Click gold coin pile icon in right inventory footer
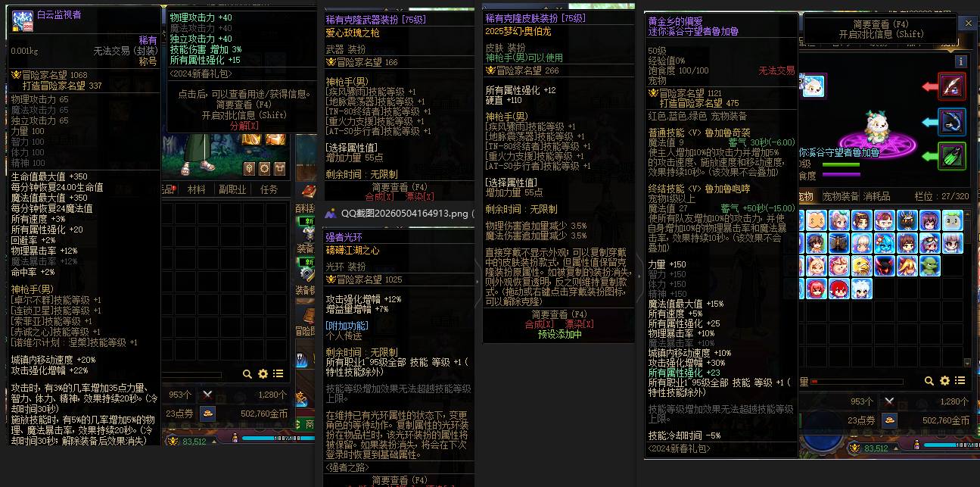 pyautogui.click(x=890, y=420)
